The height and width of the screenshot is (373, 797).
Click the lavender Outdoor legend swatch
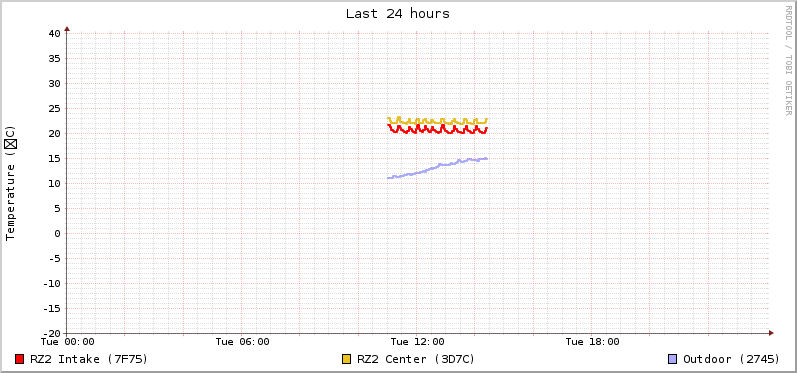pyautogui.click(x=672, y=359)
